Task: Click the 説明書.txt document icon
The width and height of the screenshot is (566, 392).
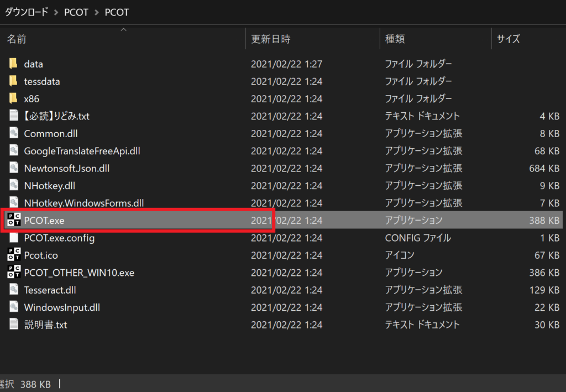Action: coord(14,324)
